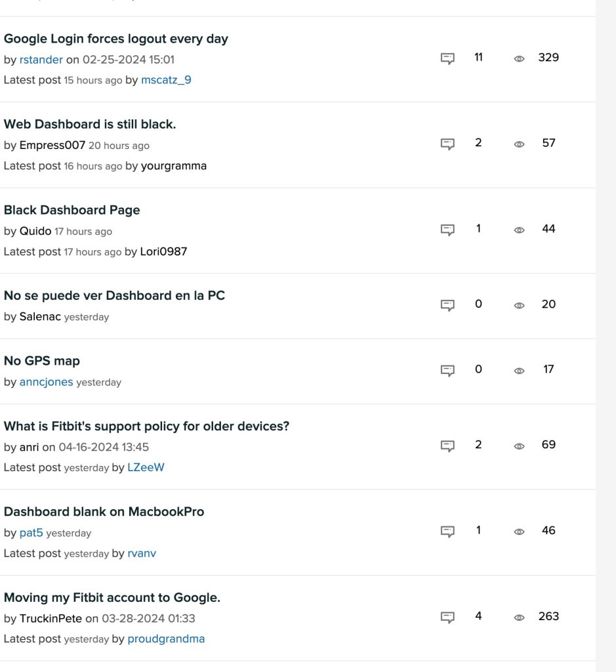Open pat5 author profile
Screen dimensions: 616x672
[31, 533]
